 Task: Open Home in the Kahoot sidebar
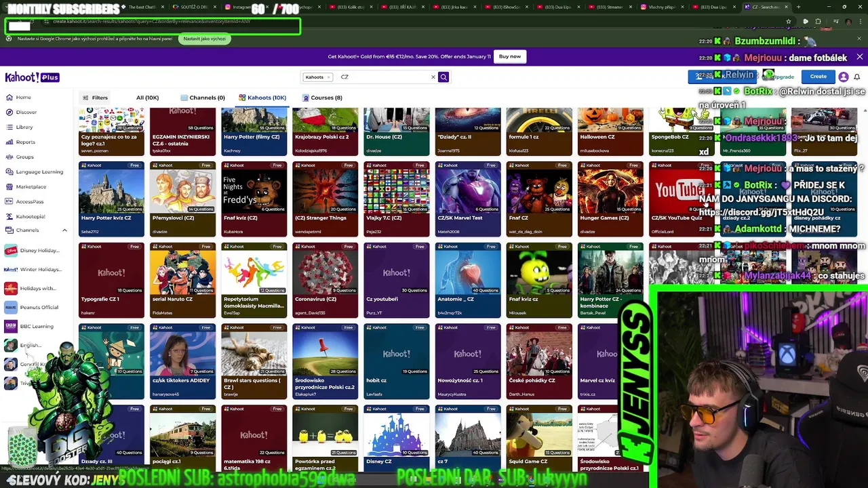(19, 97)
